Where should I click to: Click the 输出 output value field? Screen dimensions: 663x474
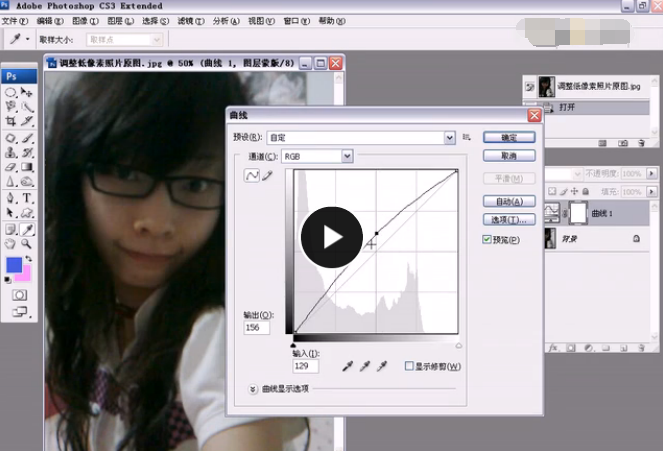[x=257, y=327]
